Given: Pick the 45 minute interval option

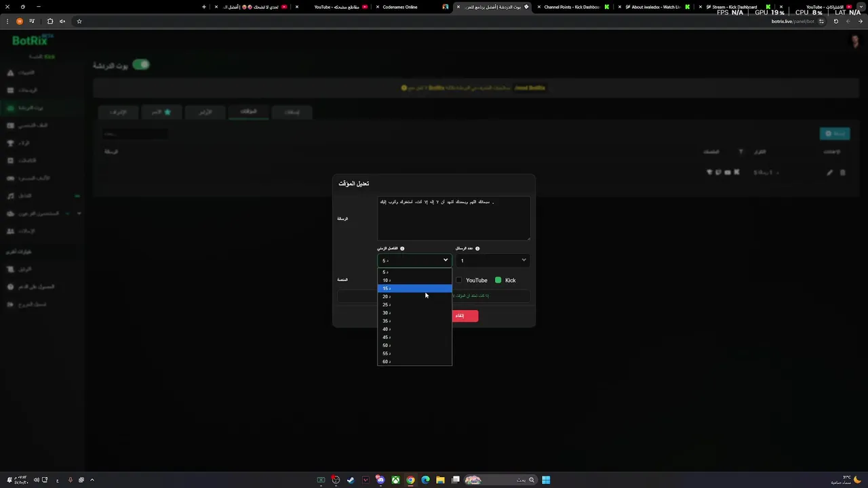Looking at the screenshot, I should tap(414, 337).
